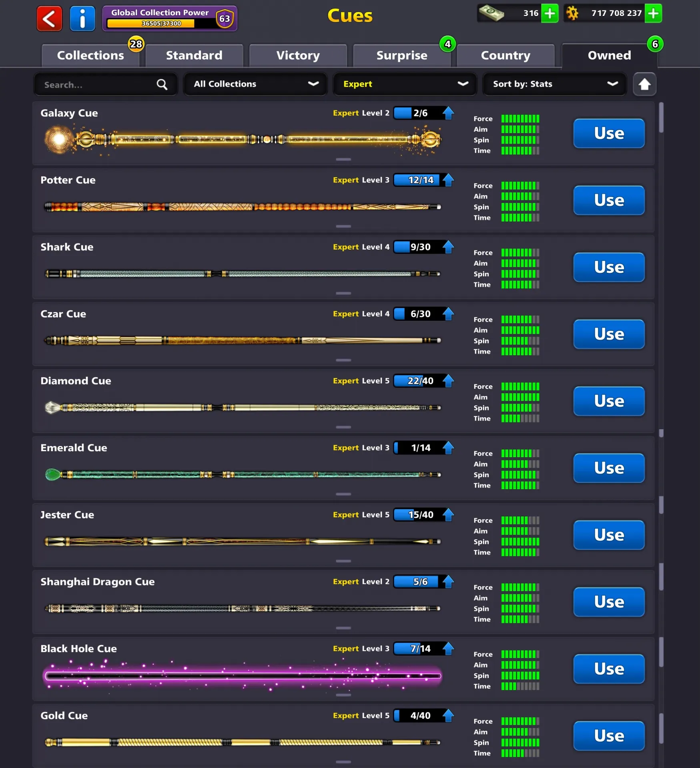The width and height of the screenshot is (700, 768).
Task: Click the vertical scrollbar thumb
Action: tap(661, 118)
